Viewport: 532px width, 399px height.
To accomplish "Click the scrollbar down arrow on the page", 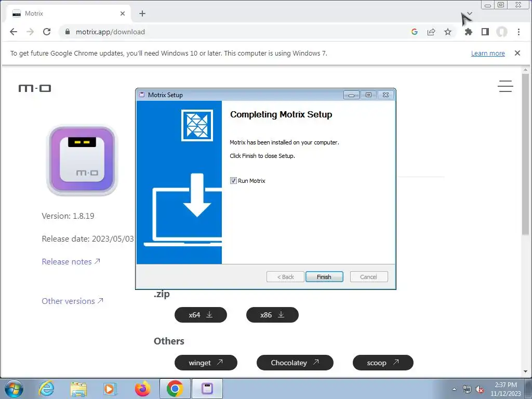I will 525,372.
